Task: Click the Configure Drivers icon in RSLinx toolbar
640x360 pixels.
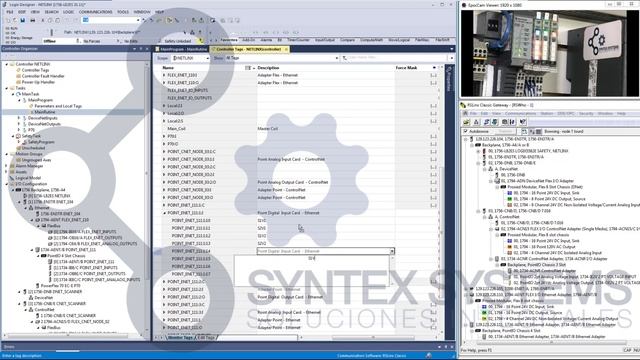Action: coord(487,122)
